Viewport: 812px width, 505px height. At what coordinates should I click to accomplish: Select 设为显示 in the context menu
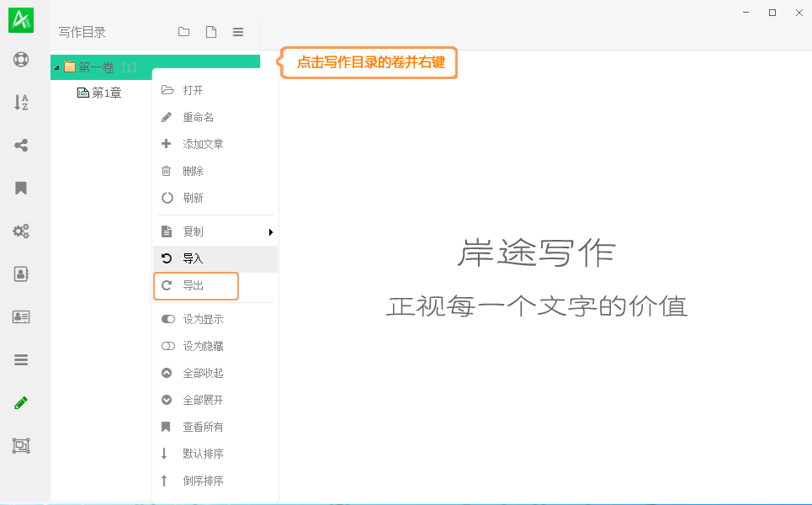point(215,319)
